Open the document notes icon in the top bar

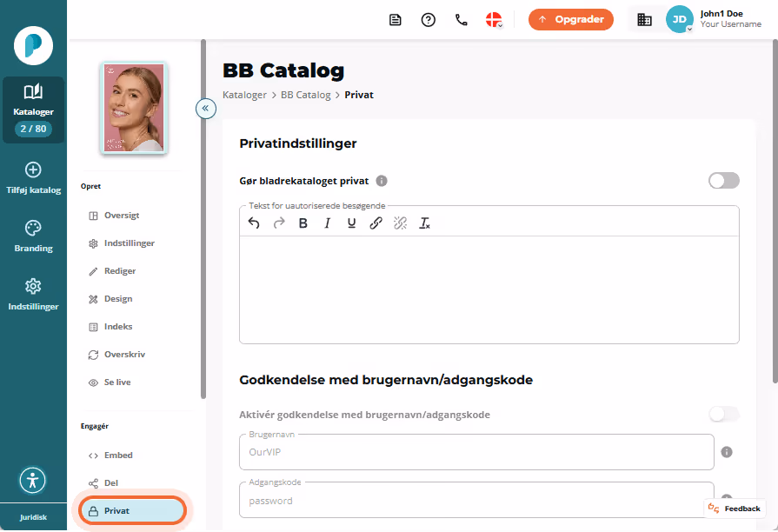(395, 20)
